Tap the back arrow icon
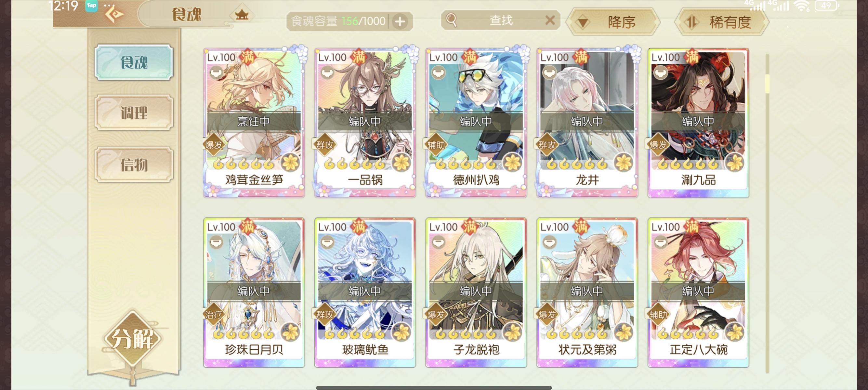The image size is (868, 390). point(113,14)
